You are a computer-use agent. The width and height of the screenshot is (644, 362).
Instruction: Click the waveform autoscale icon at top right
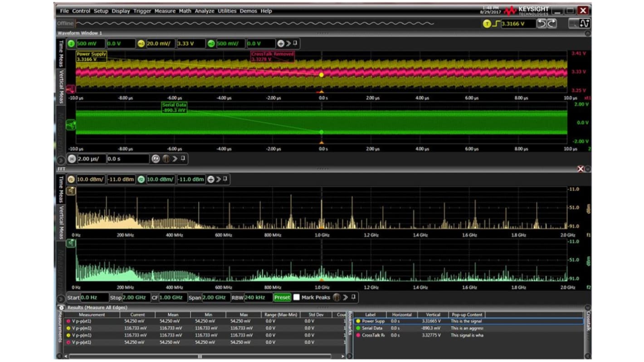[585, 24]
